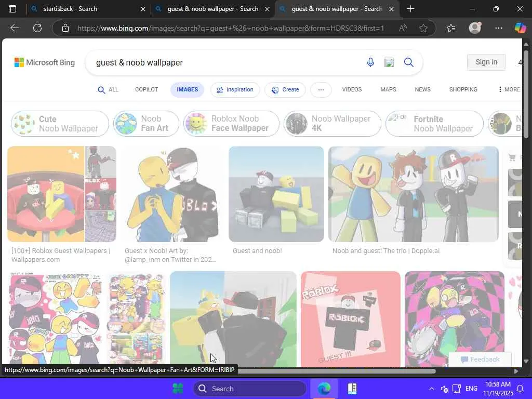Switch to the middle guest & noob wallpaper tab
532x399 pixels.
click(x=212, y=9)
